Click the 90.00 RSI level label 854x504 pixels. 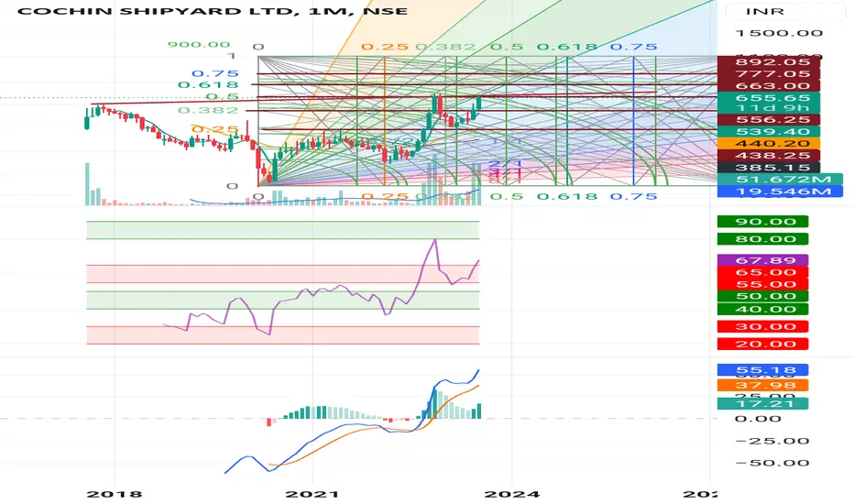(x=762, y=222)
